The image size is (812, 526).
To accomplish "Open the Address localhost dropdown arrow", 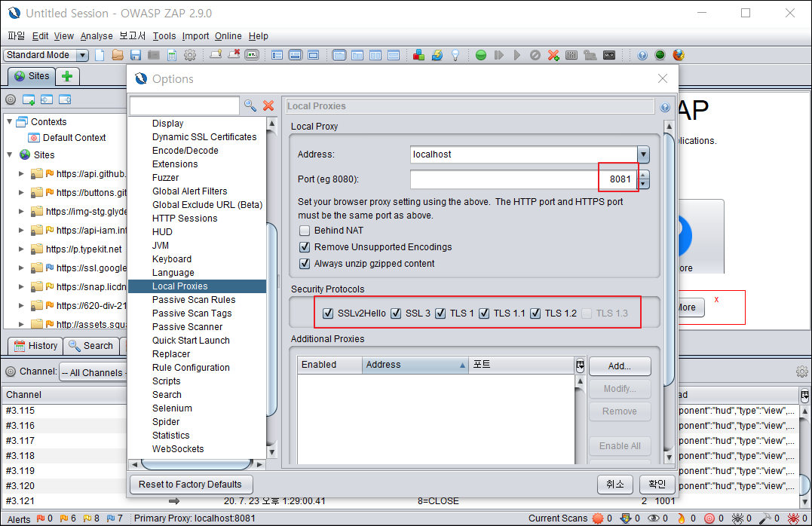I will (643, 154).
